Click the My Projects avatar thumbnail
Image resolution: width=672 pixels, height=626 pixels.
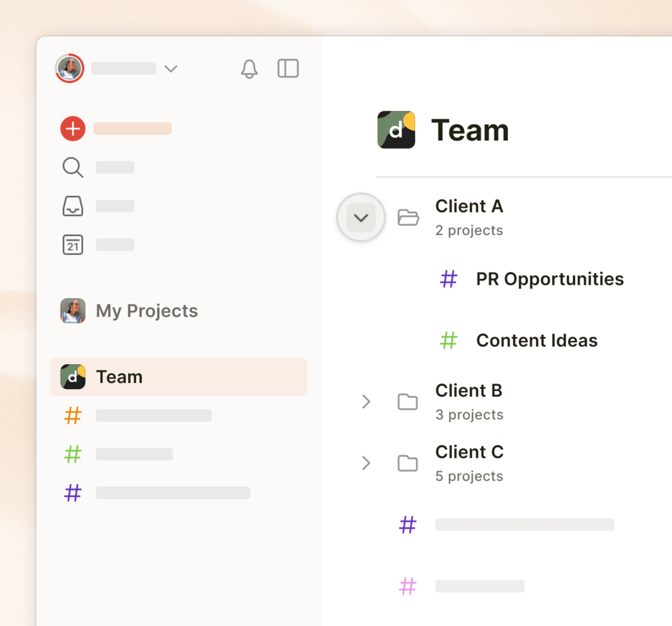coord(73,311)
